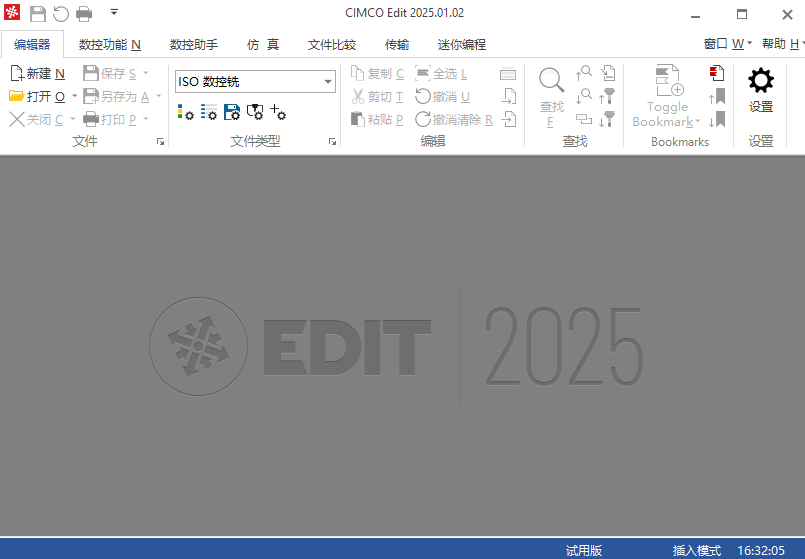Click the 关闭 C close file button
The width and height of the screenshot is (805, 559).
click(x=36, y=120)
